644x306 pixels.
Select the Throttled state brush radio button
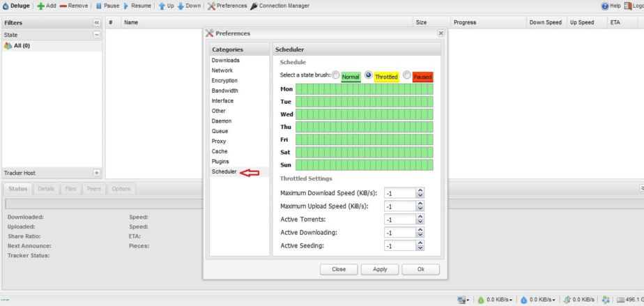pos(369,75)
